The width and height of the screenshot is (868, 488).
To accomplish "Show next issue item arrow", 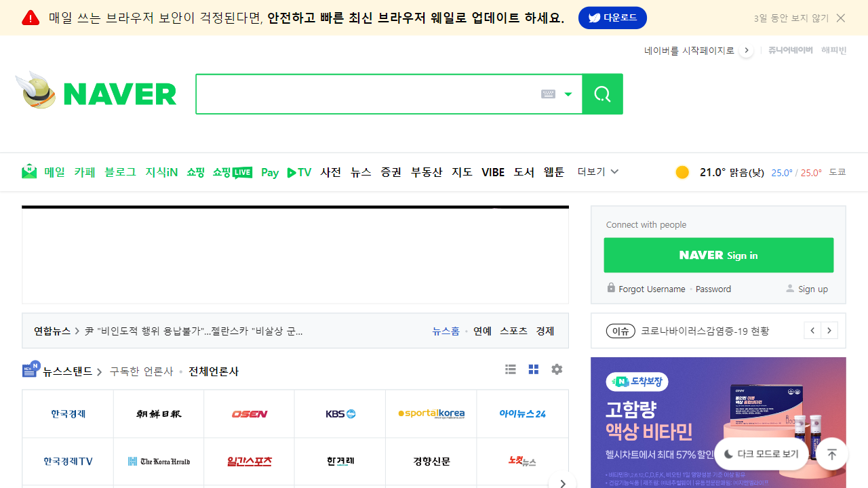I will 829,331.
